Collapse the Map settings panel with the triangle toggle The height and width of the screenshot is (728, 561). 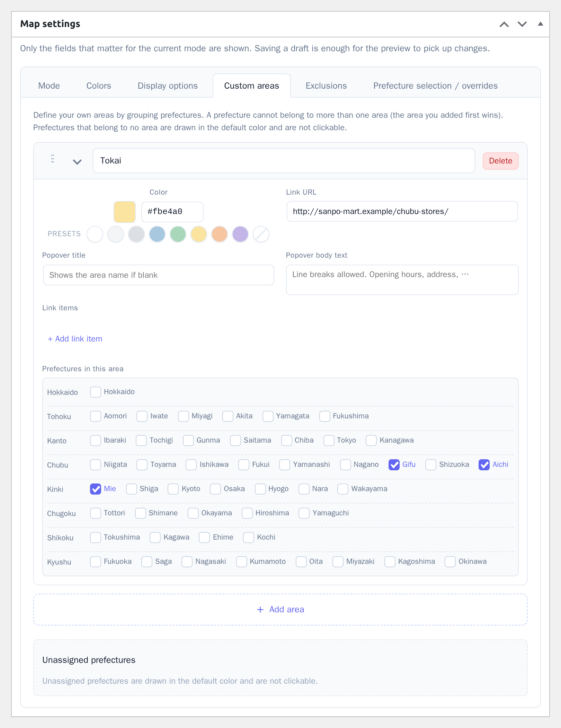[540, 24]
